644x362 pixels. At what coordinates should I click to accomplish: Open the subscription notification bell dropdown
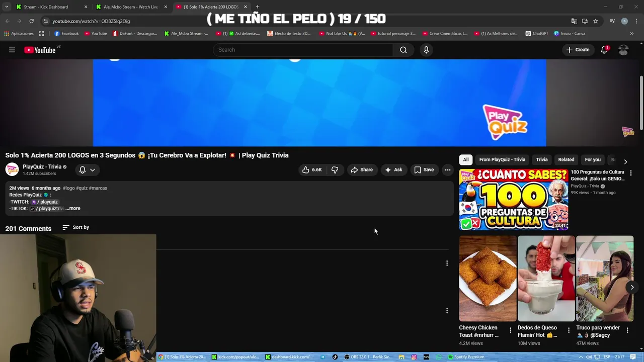tap(87, 170)
